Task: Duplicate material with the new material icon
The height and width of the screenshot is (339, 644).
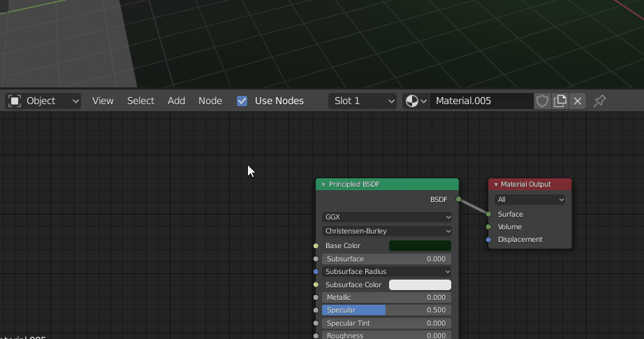Action: [559, 101]
